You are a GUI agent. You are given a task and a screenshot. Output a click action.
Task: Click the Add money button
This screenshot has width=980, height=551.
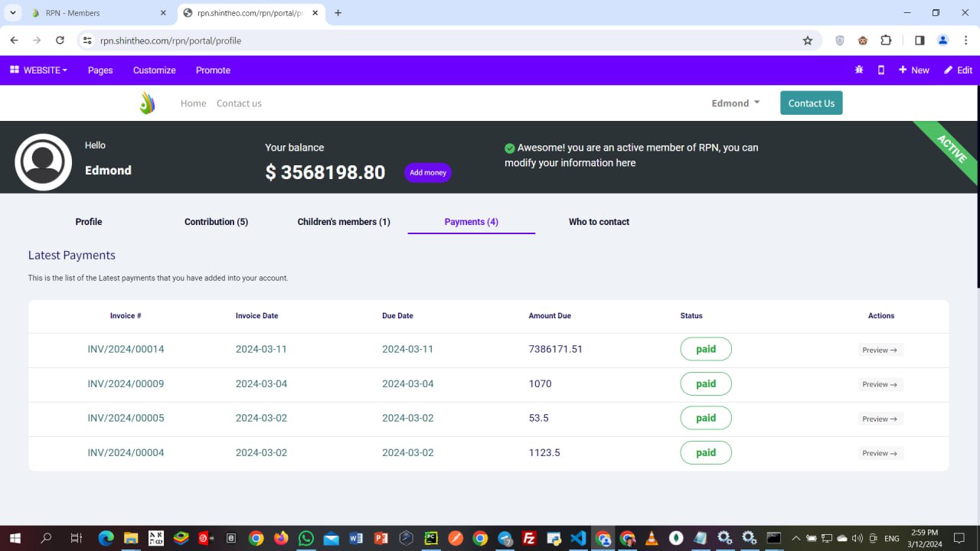click(428, 172)
